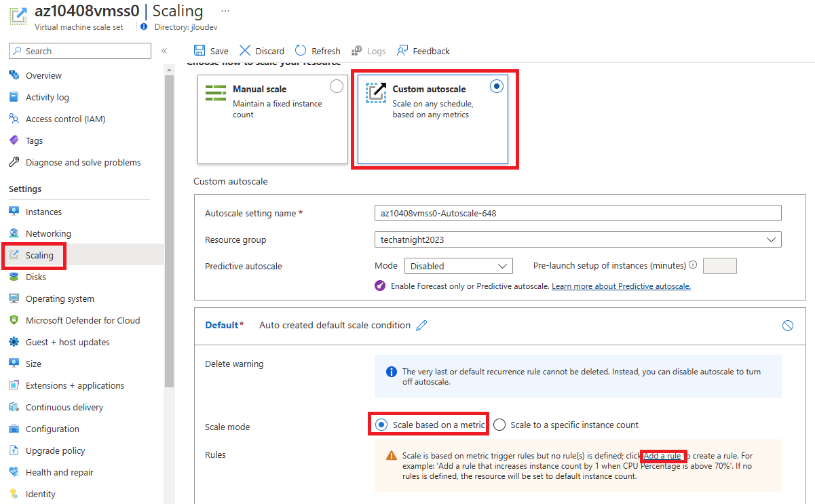
Task: Click the info icon beside Pre-launch setup
Action: pos(693,265)
